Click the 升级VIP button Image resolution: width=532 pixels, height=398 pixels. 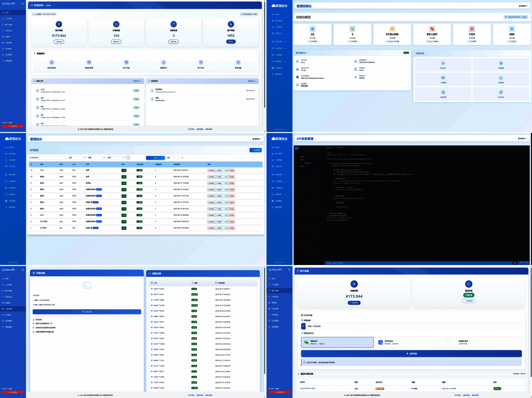tap(231, 42)
